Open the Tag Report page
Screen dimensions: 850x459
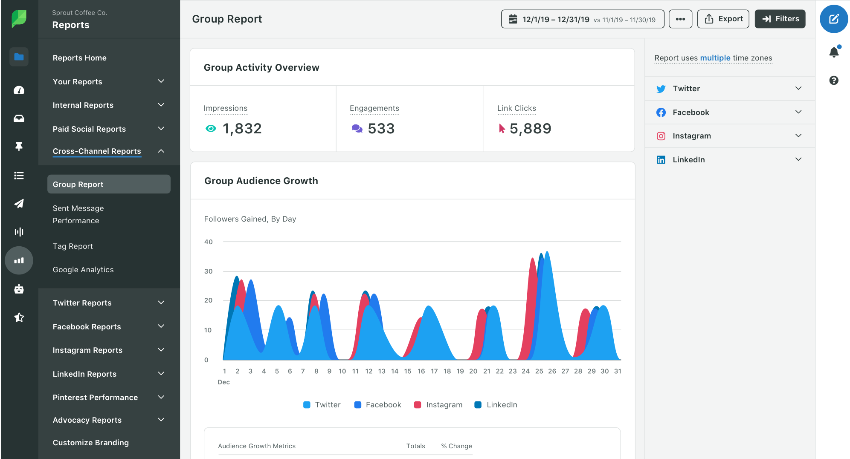tap(73, 246)
